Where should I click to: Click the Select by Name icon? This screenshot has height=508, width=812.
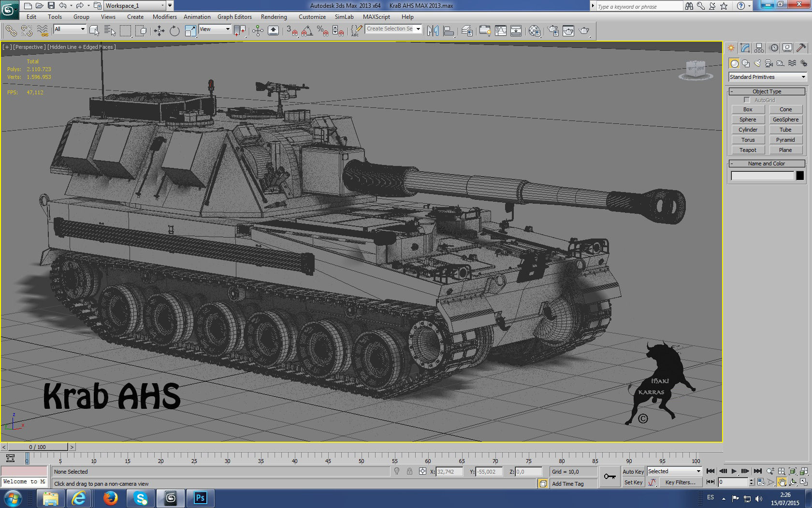110,31
